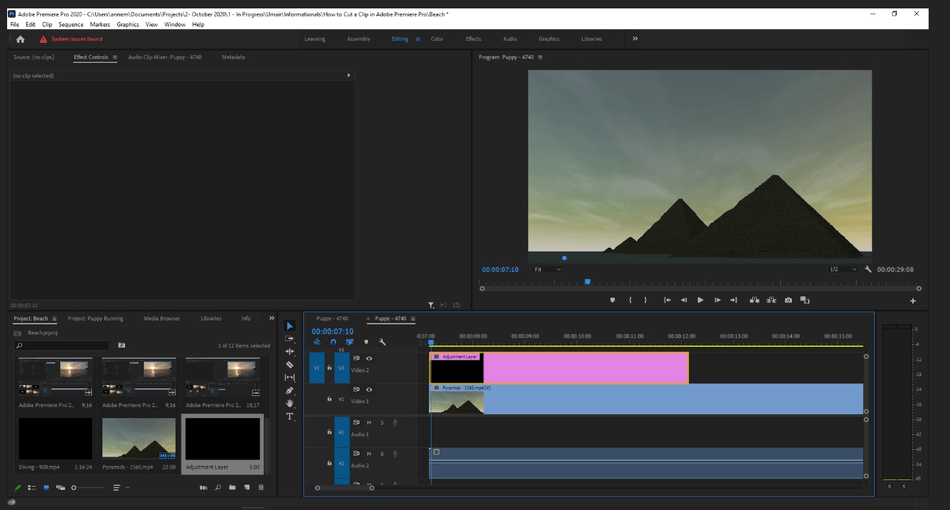Select the Slip tool
Viewport: 950px width, 510px height.
(290, 377)
